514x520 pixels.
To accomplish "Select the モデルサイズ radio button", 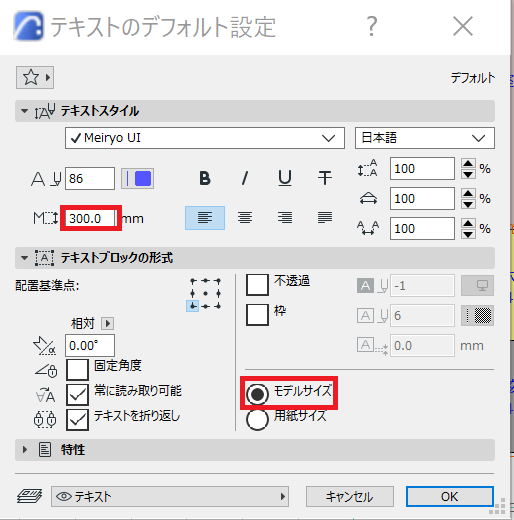I will [x=257, y=394].
